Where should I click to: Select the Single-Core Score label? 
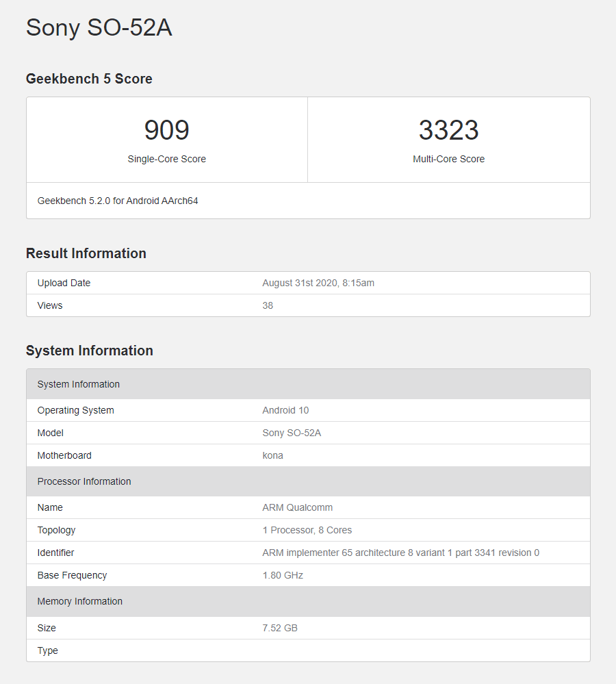click(x=166, y=159)
